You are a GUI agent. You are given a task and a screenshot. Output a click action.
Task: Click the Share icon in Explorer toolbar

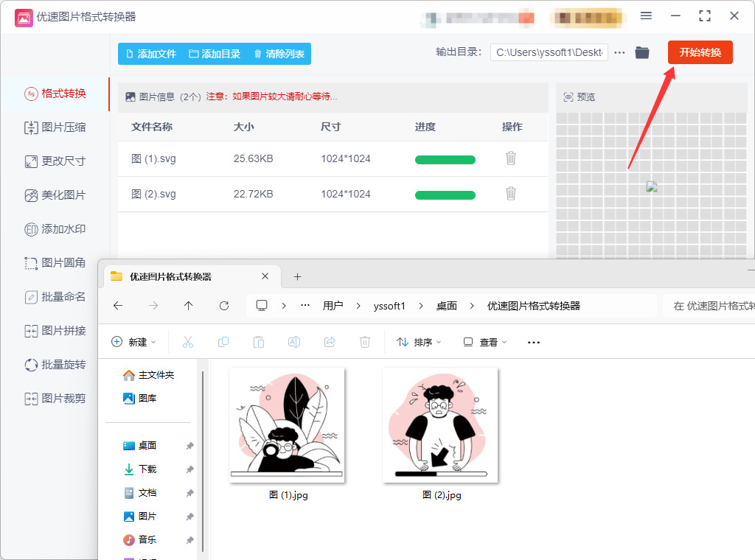[330, 342]
